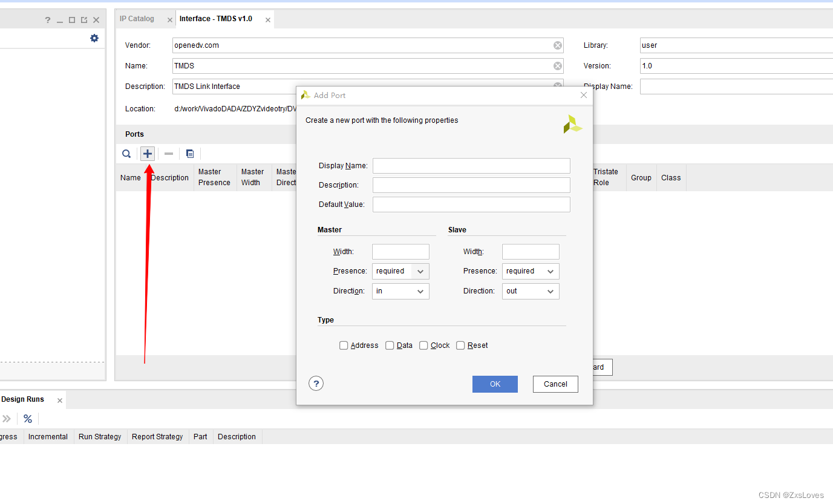Image resolution: width=833 pixels, height=504 pixels.
Task: Click the Report Strategy column header
Action: click(x=157, y=437)
